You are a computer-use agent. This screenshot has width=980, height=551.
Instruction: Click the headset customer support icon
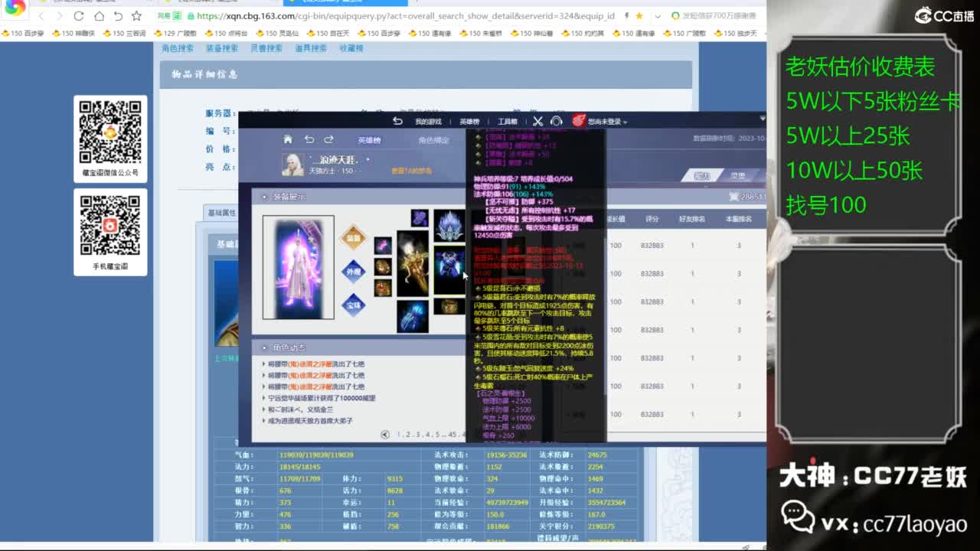click(557, 121)
